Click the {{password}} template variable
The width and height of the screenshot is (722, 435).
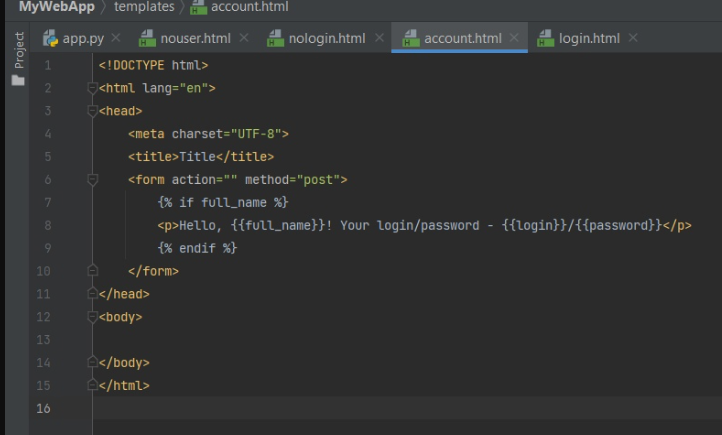[x=618, y=226]
